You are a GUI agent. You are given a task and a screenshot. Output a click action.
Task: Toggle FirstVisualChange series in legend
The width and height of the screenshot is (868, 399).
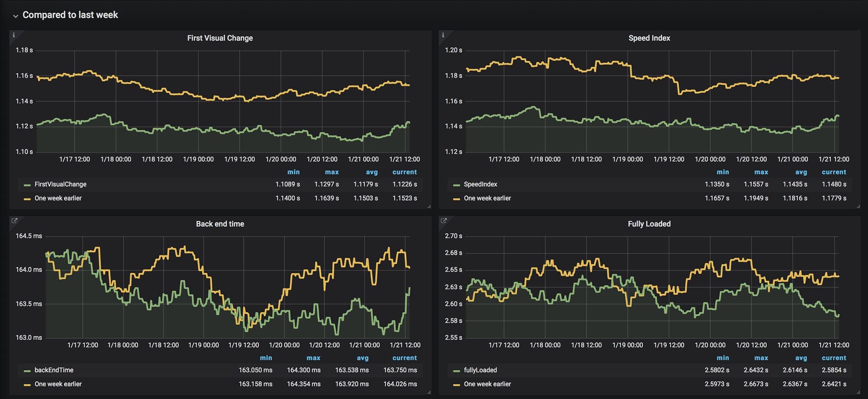click(60, 184)
